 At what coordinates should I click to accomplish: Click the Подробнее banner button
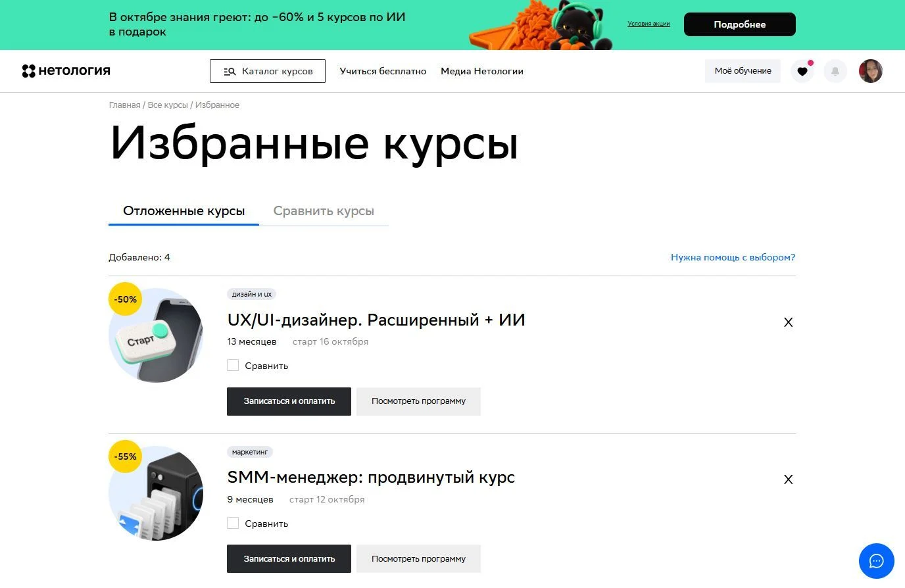[740, 24]
